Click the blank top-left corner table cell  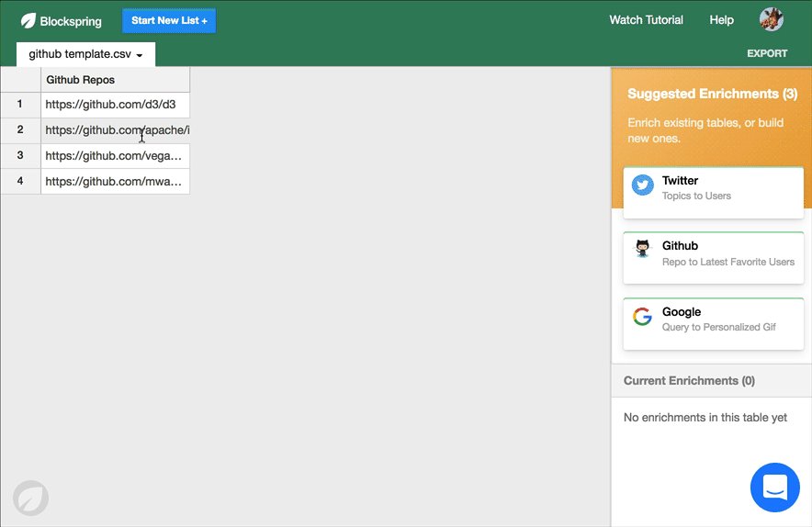tap(20, 80)
